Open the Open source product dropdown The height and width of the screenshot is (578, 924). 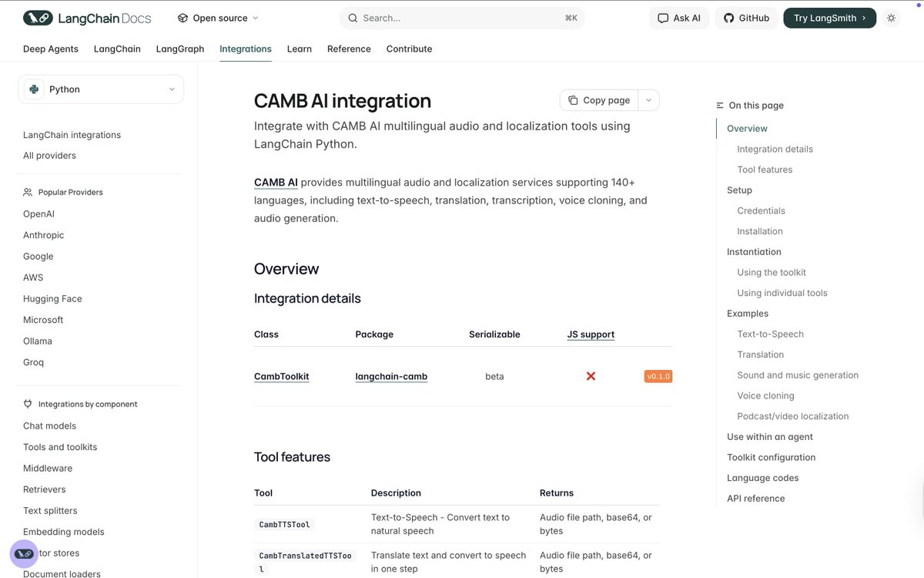coord(218,18)
